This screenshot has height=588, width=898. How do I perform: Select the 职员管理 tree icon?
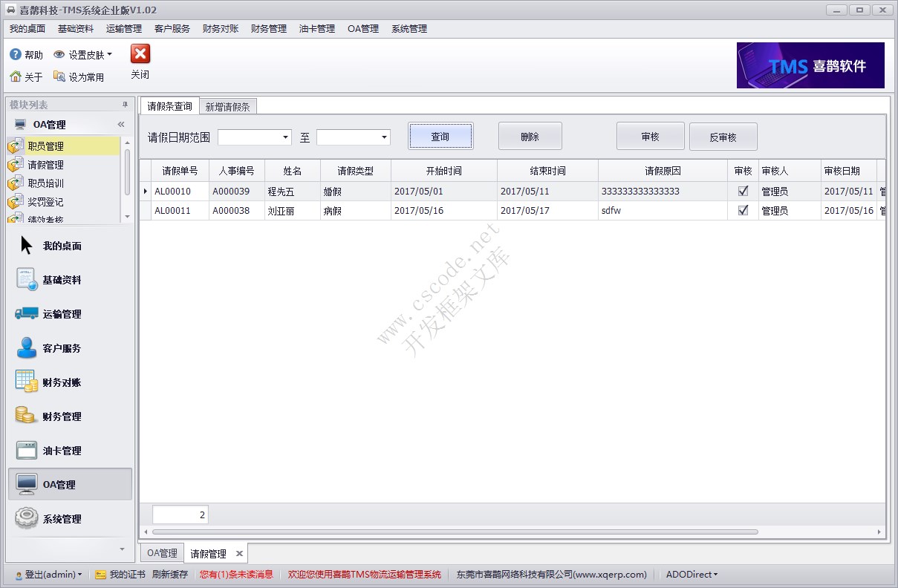[16, 146]
